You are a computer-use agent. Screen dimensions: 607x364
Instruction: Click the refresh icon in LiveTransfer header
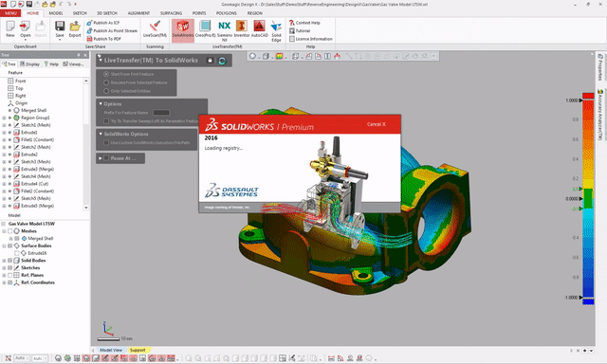(x=222, y=61)
